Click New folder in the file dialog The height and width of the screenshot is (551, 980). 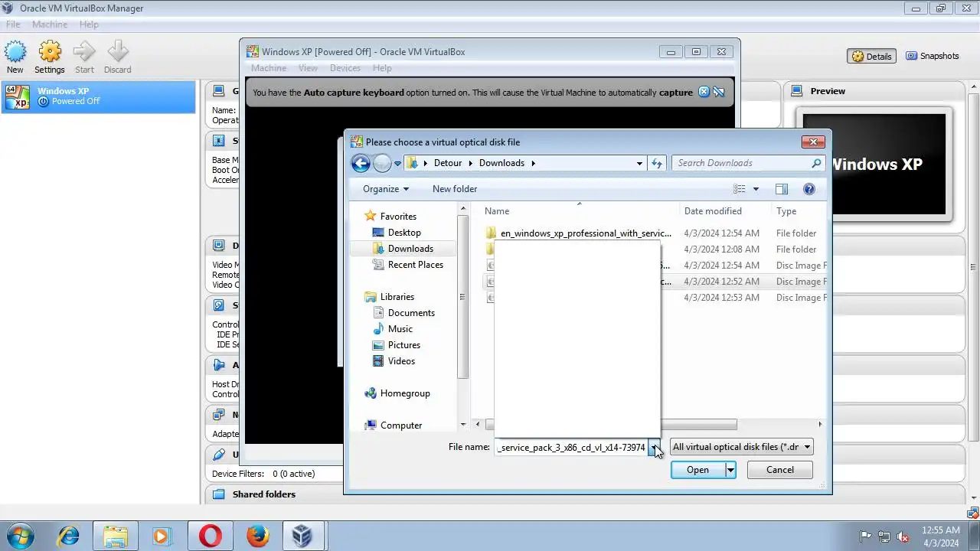click(455, 189)
